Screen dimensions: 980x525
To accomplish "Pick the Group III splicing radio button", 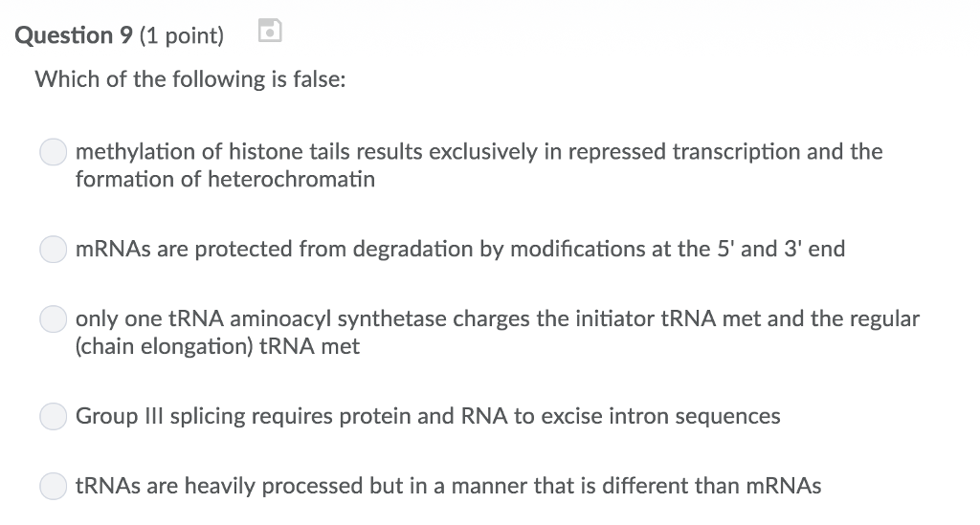I will click(x=54, y=416).
